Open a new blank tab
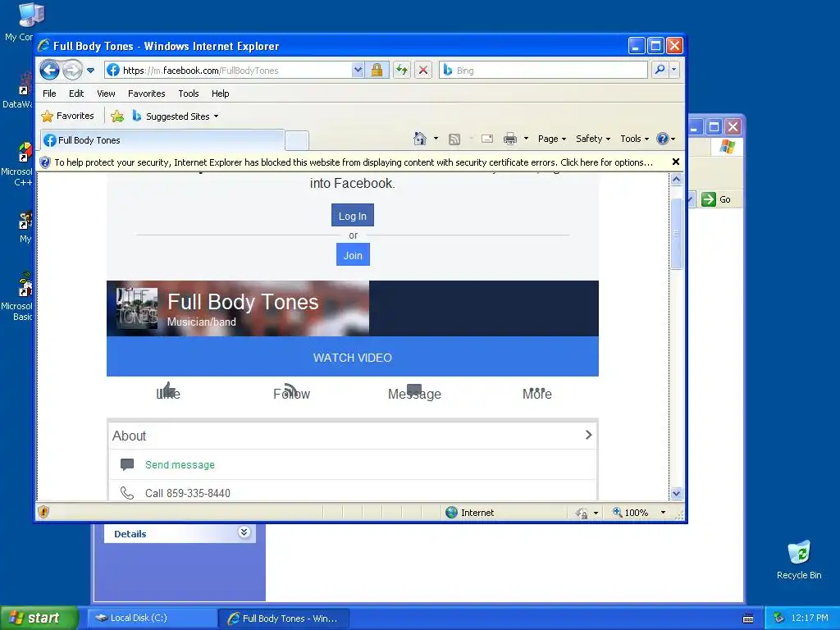 [296, 141]
